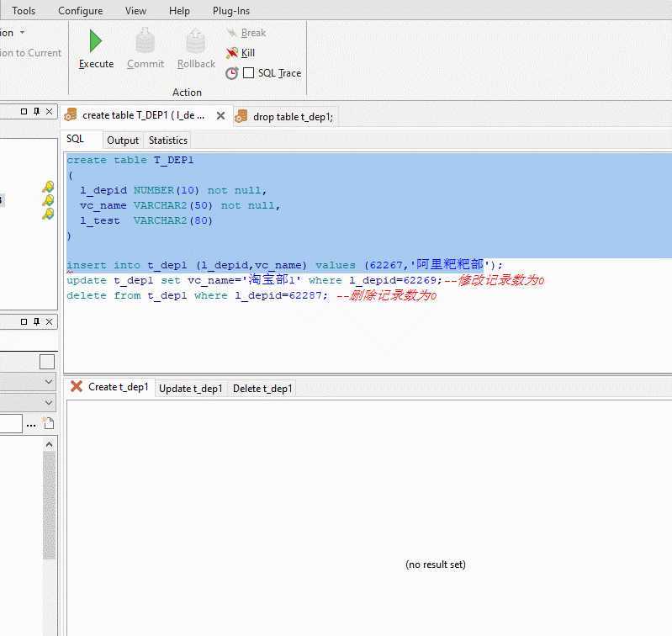Viewport: 672px width, 636px height.
Task: Run the query with the Execute button
Action: [x=96, y=49]
